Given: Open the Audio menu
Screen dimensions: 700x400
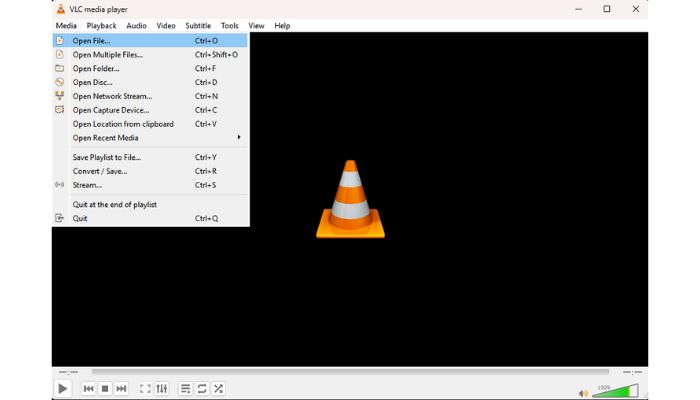Looking at the screenshot, I should click(x=136, y=26).
